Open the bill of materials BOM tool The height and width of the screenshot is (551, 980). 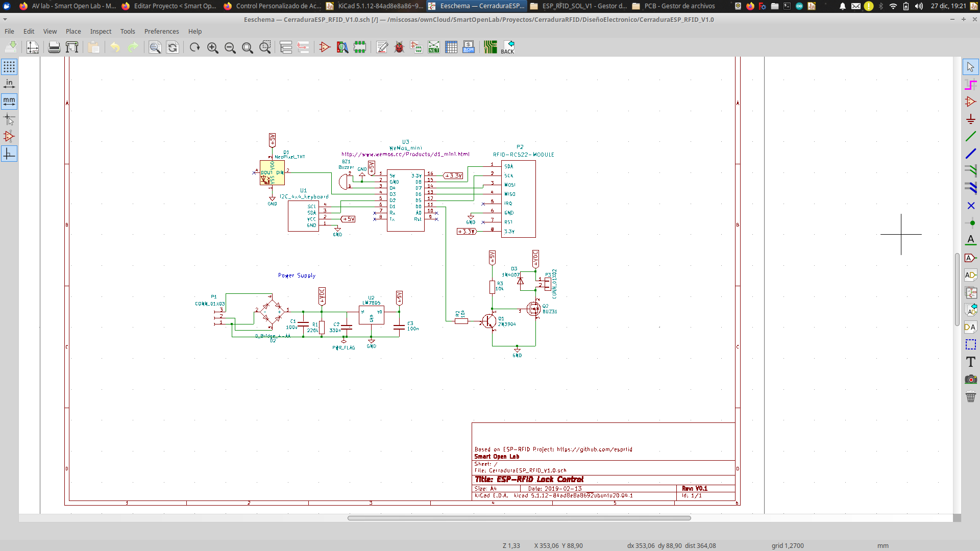point(469,47)
